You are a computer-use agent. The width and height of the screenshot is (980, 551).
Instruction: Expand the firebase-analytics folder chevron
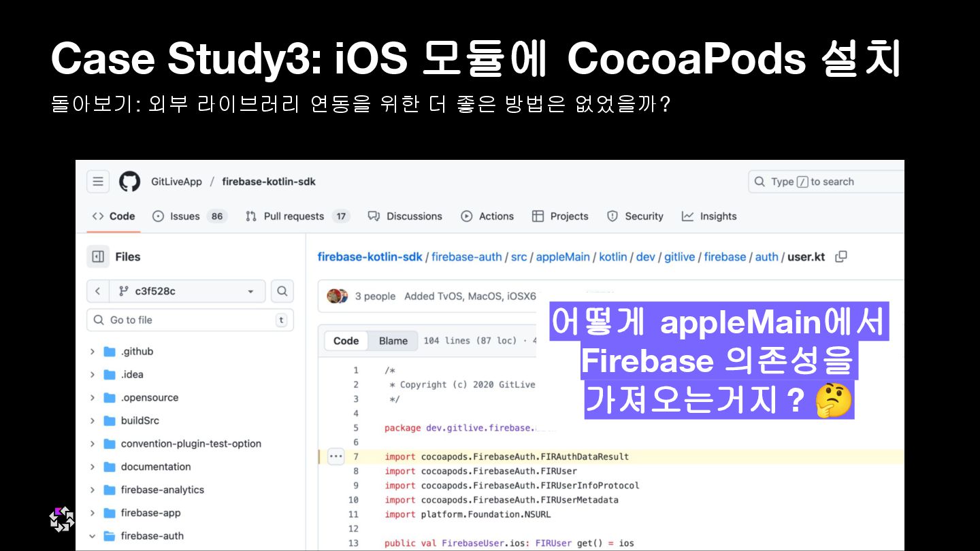93,490
